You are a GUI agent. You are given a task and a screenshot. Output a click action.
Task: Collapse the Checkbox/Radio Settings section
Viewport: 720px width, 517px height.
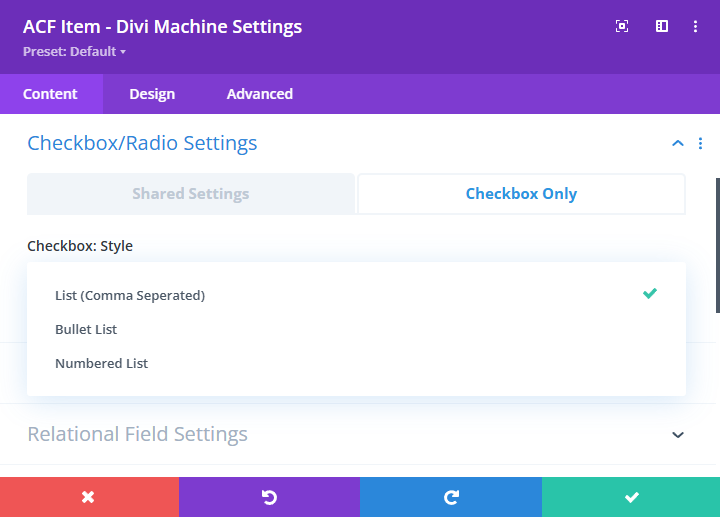[678, 143]
